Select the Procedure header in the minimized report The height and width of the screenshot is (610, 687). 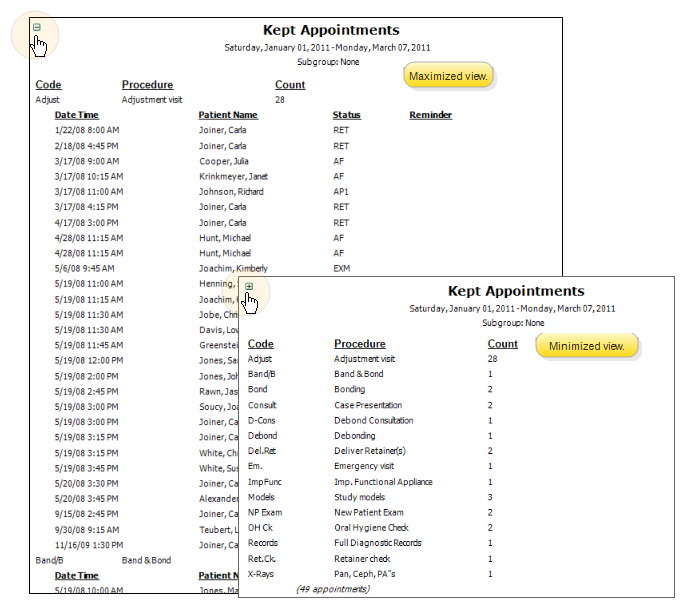[359, 344]
